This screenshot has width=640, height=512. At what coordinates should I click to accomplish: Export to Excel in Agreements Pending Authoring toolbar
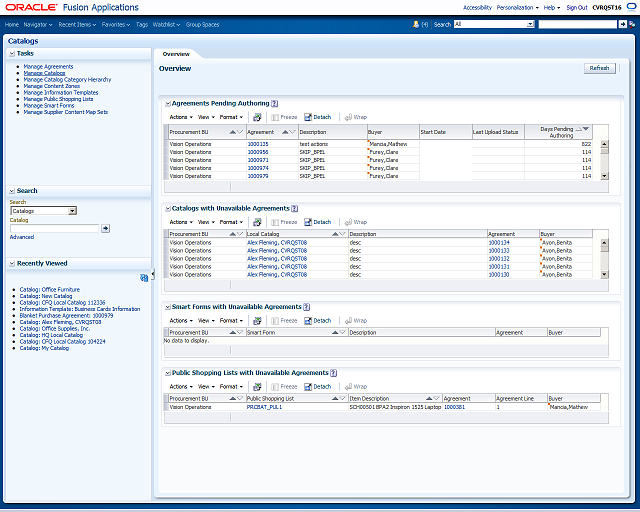tap(257, 117)
